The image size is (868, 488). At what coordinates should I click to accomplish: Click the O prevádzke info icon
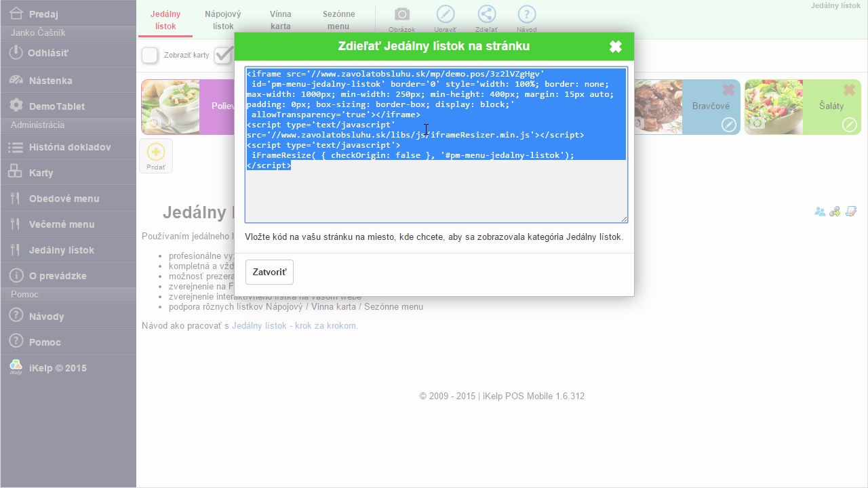coord(16,276)
